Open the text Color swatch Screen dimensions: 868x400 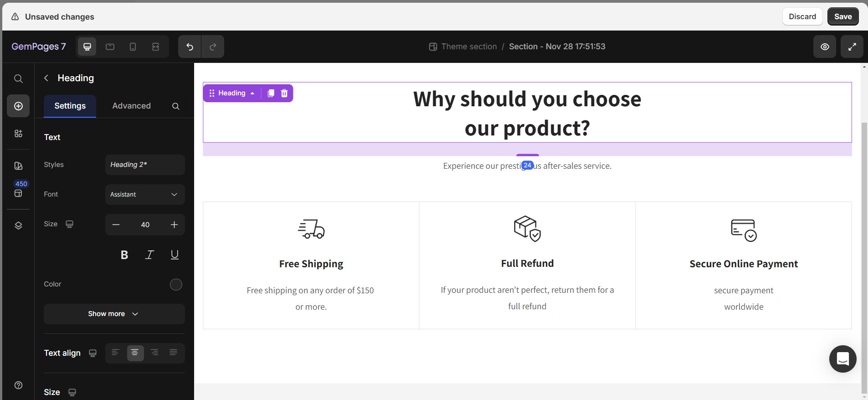pyautogui.click(x=176, y=285)
